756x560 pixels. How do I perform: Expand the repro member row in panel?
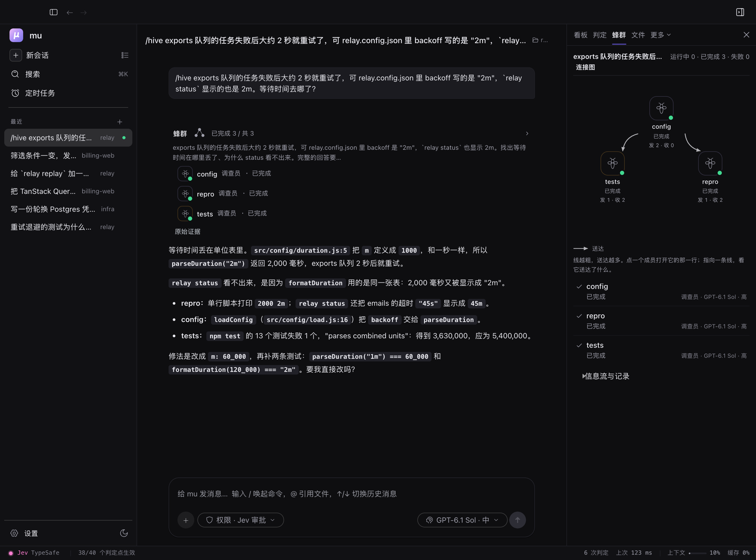tap(661, 321)
